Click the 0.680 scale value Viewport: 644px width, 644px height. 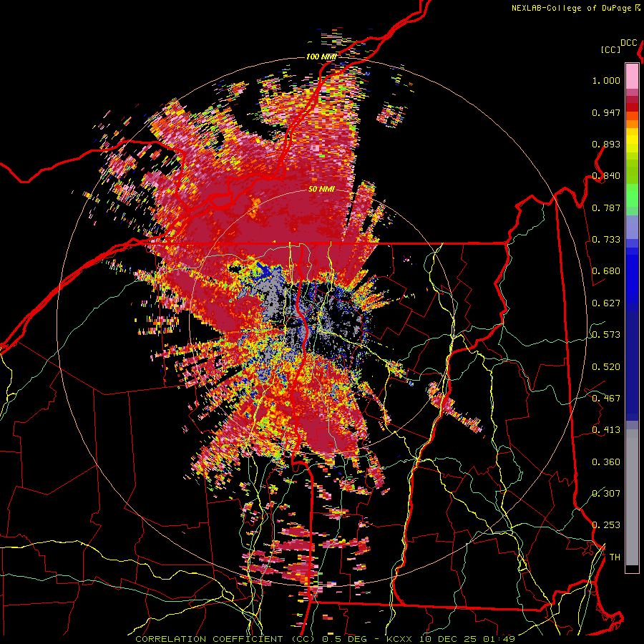606,271
